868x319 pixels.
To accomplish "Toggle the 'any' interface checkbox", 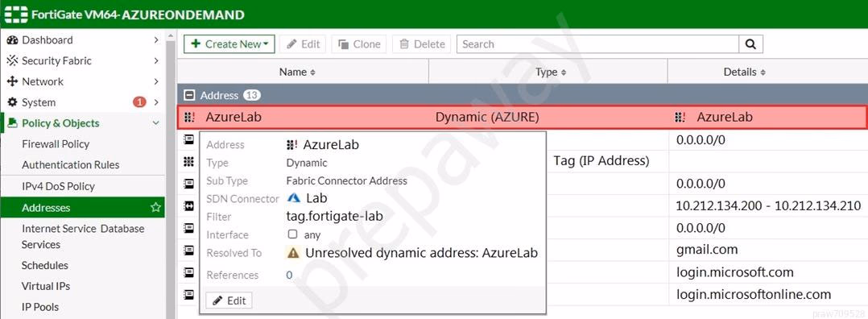I will point(293,235).
